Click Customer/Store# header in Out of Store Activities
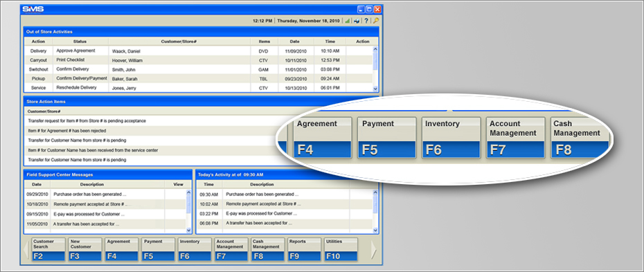This screenshot has width=644, height=272. pos(179,42)
